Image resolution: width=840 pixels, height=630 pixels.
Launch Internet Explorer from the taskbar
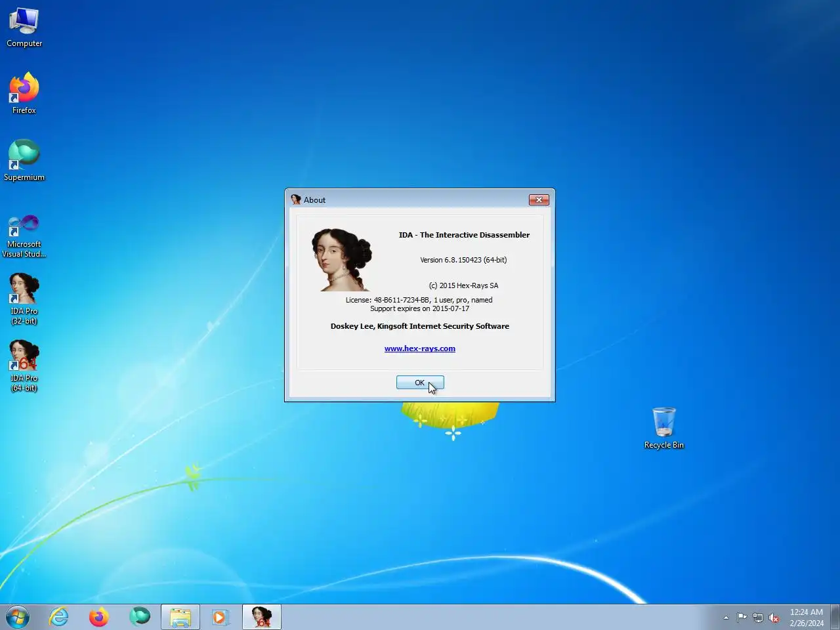[59, 617]
